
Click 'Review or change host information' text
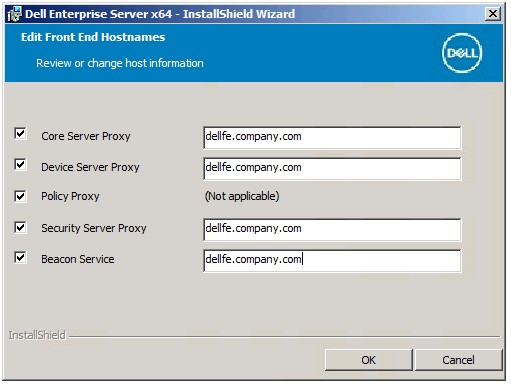pyautogui.click(x=120, y=63)
